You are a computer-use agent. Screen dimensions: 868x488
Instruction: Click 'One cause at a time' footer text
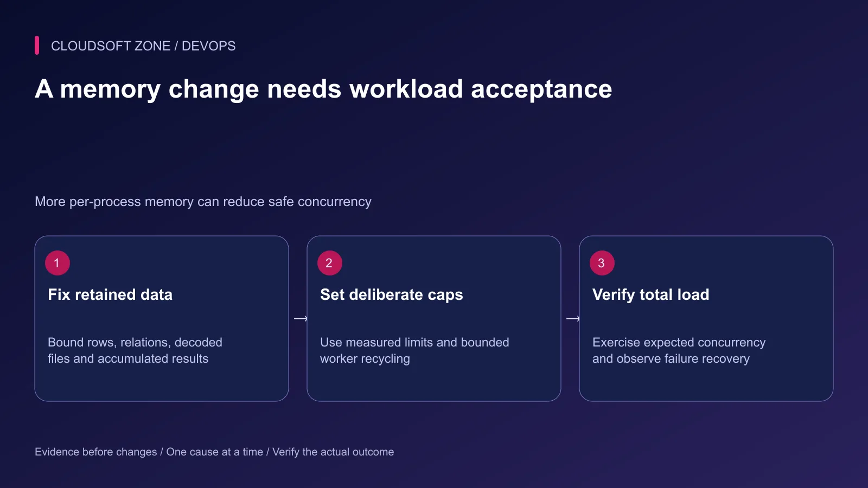[215, 452]
